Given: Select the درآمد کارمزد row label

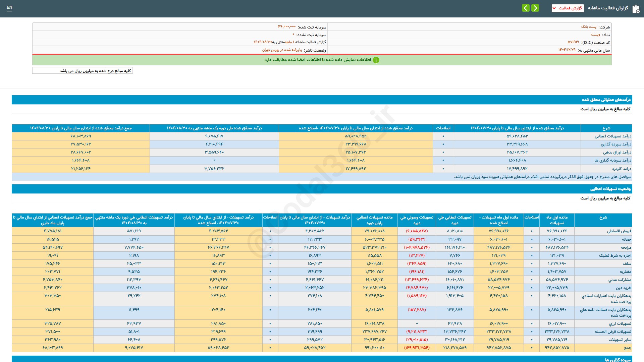Looking at the screenshot, I should click(x=621, y=169).
